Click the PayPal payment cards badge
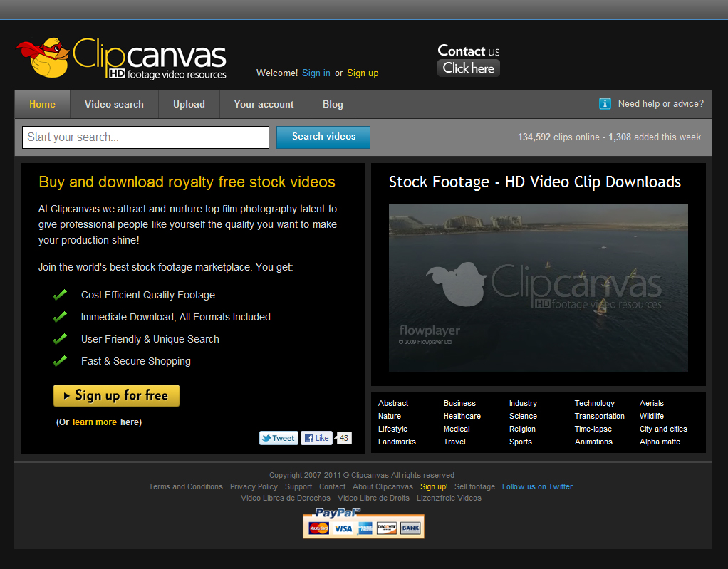Image resolution: width=728 pixels, height=569 pixels. (363, 523)
